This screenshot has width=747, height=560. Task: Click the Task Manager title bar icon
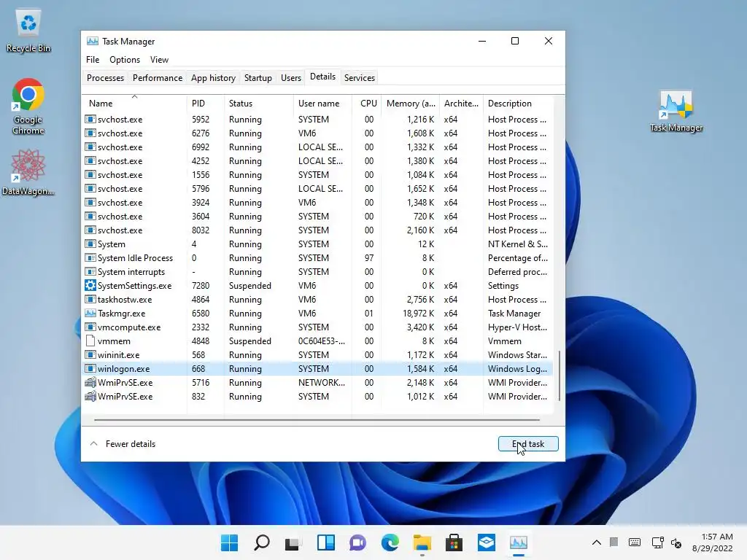(93, 41)
